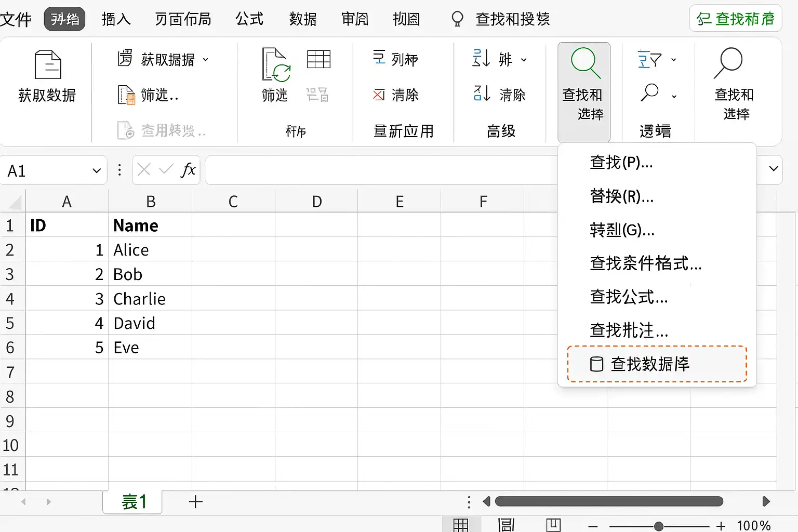Click the checkmark confirm icon in formula bar
The height and width of the screenshot is (532, 798).
click(x=166, y=169)
